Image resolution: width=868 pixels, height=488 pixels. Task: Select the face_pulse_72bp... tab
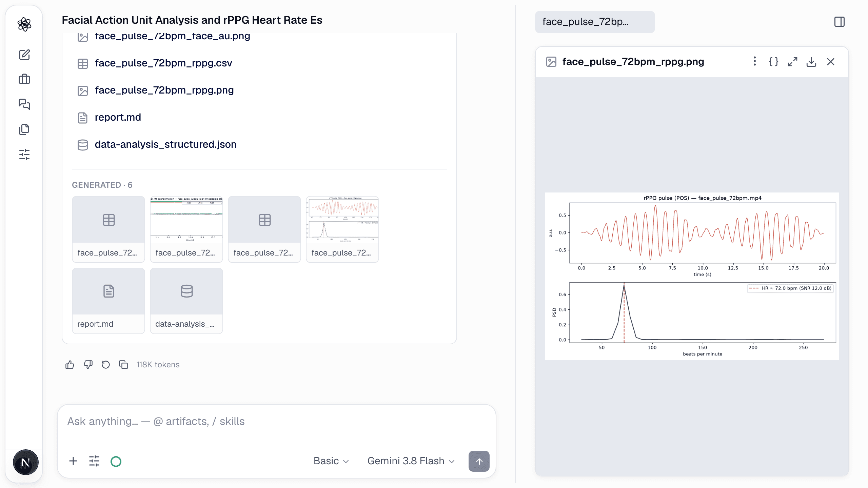pyautogui.click(x=595, y=22)
